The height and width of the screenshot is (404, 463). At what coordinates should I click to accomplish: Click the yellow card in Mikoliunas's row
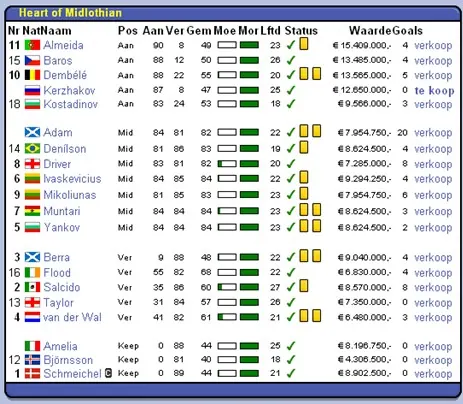point(304,193)
